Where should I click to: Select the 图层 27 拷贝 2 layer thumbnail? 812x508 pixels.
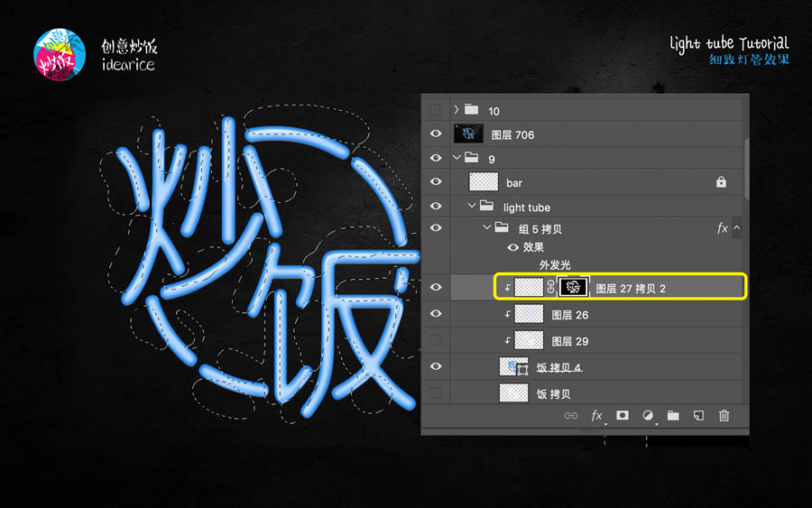pyautogui.click(x=529, y=287)
